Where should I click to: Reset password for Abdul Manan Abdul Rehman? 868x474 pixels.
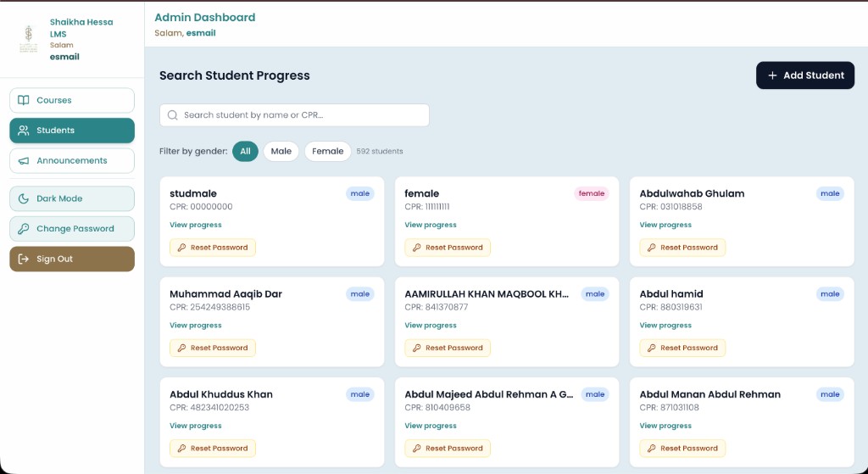pos(682,449)
